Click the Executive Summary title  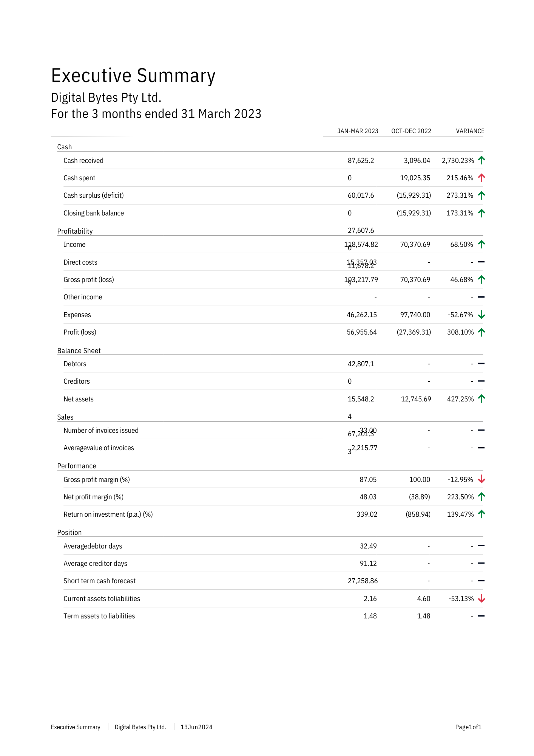point(133,76)
